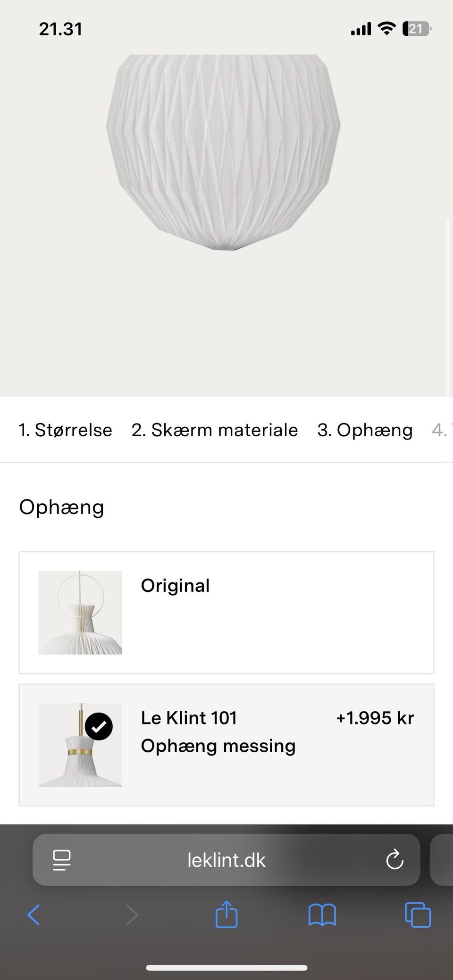Switch to the 2. Skærm materiale step
The width and height of the screenshot is (453, 980).
[215, 430]
